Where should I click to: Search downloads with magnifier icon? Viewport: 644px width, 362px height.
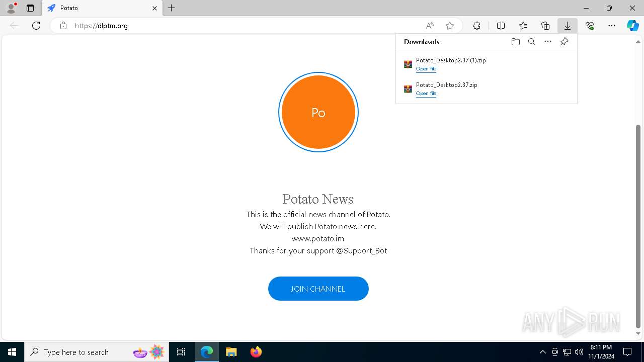click(532, 42)
